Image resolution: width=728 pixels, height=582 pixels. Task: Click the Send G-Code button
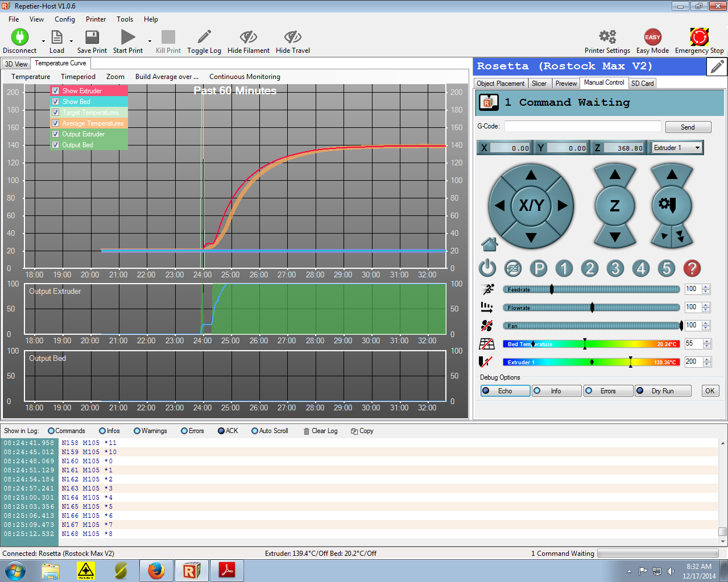click(688, 127)
